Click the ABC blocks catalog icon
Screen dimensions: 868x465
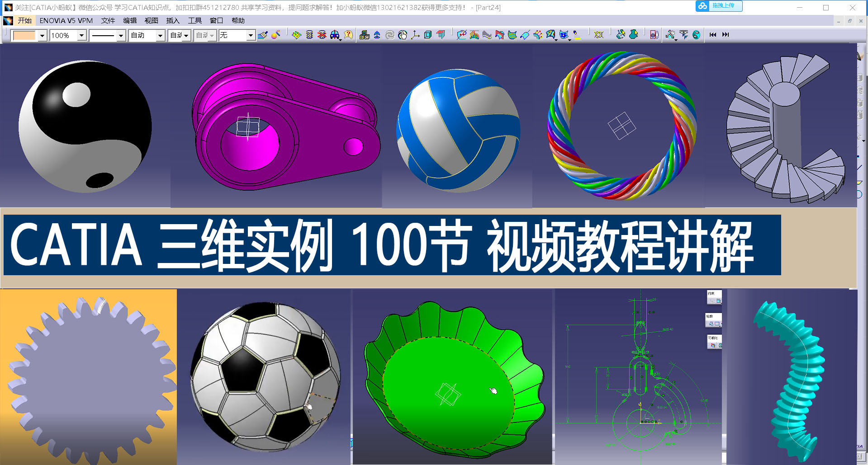click(365, 35)
